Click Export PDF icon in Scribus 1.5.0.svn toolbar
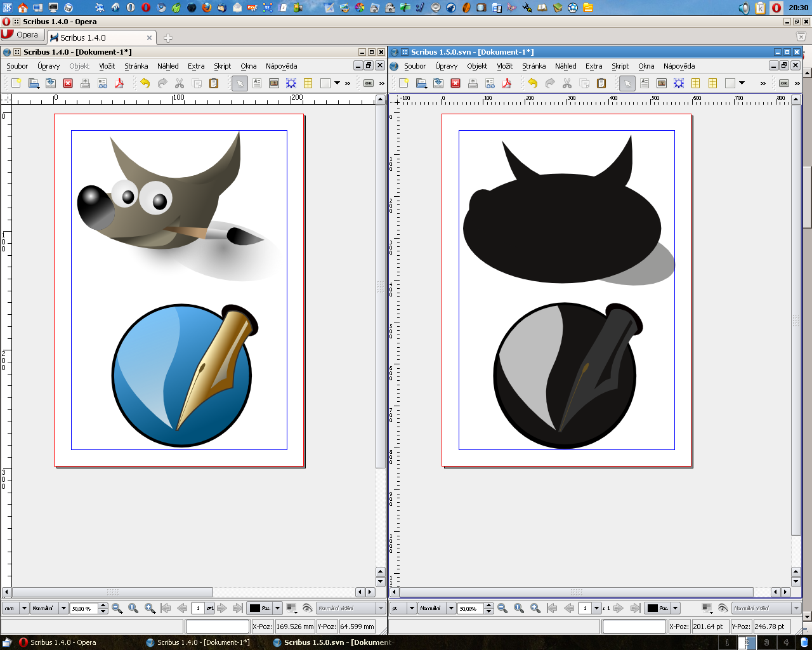Viewport: 812px width, 650px height. (507, 83)
